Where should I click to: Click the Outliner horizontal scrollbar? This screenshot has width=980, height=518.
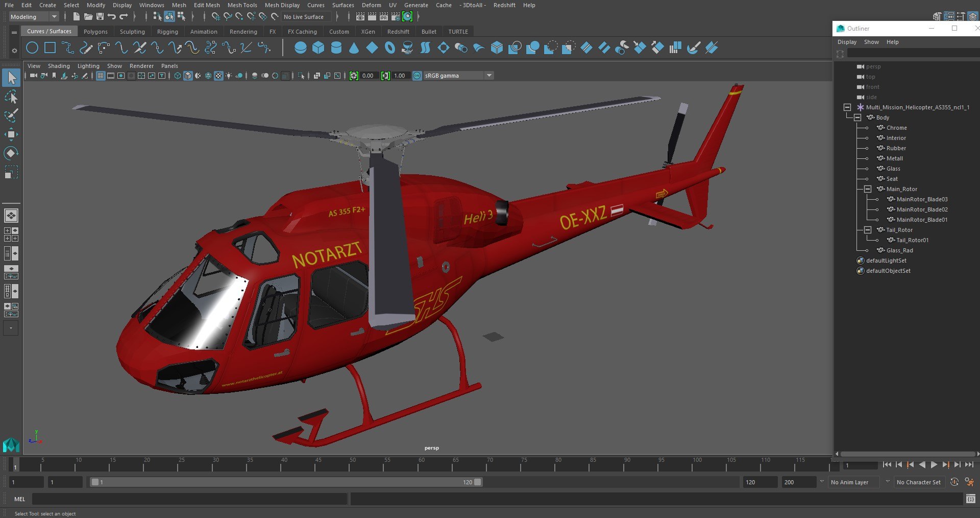pyautogui.click(x=907, y=454)
